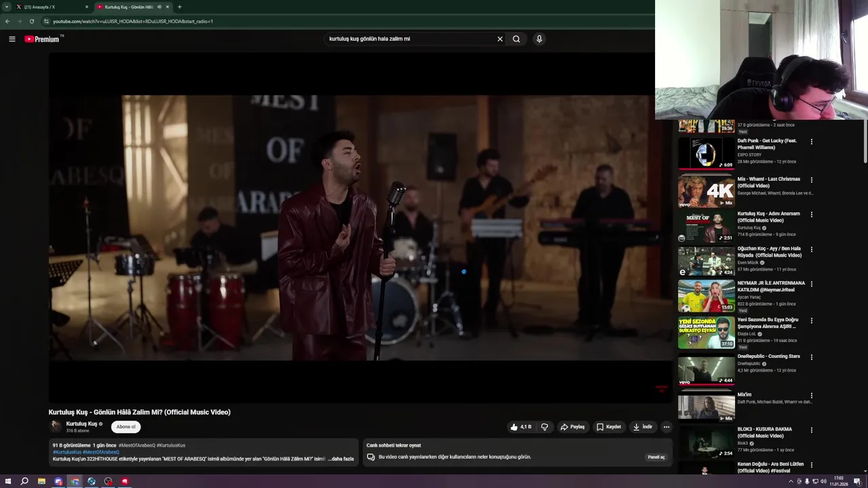Subscribe with the Abone ol button
The width and height of the screenshot is (868, 488).
[x=126, y=427]
